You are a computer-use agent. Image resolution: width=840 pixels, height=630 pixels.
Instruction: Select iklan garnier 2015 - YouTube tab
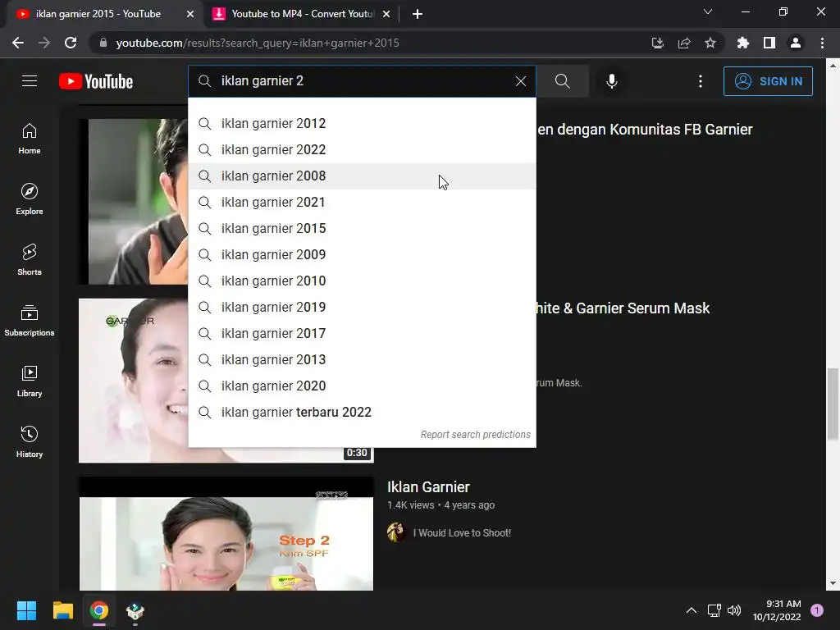[98, 14]
